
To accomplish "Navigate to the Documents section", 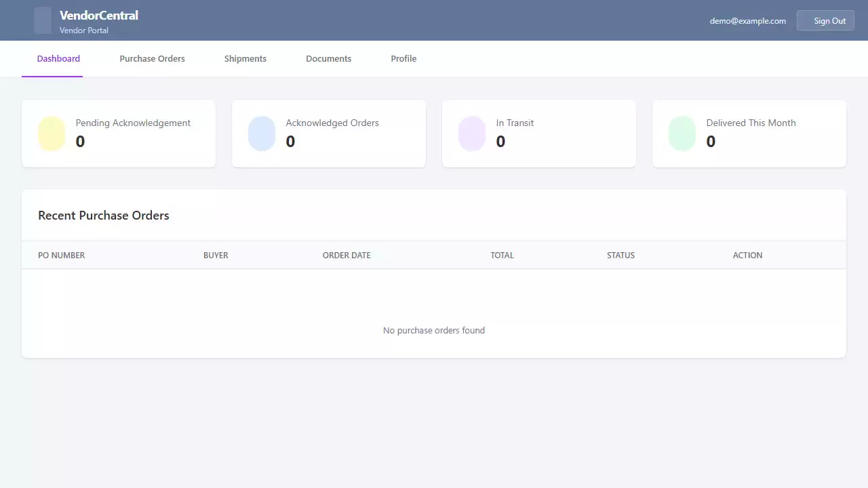I will point(328,58).
